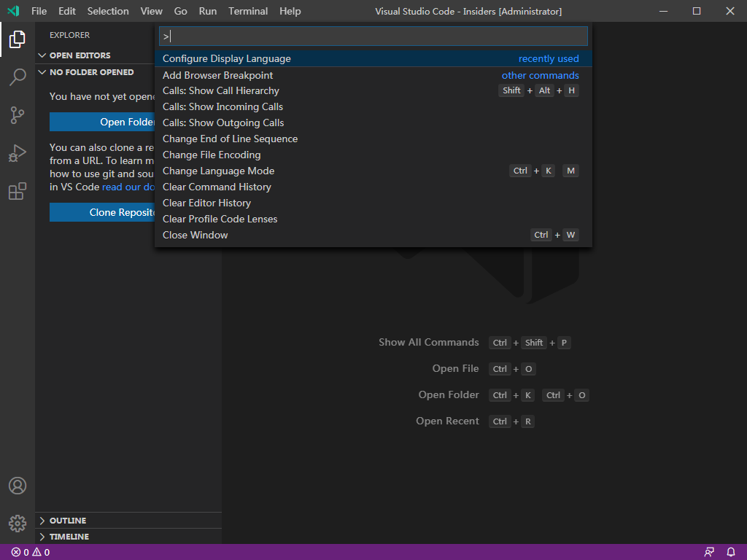Select Clear Profile Code Lenses command
The image size is (747, 560).
[373, 219]
